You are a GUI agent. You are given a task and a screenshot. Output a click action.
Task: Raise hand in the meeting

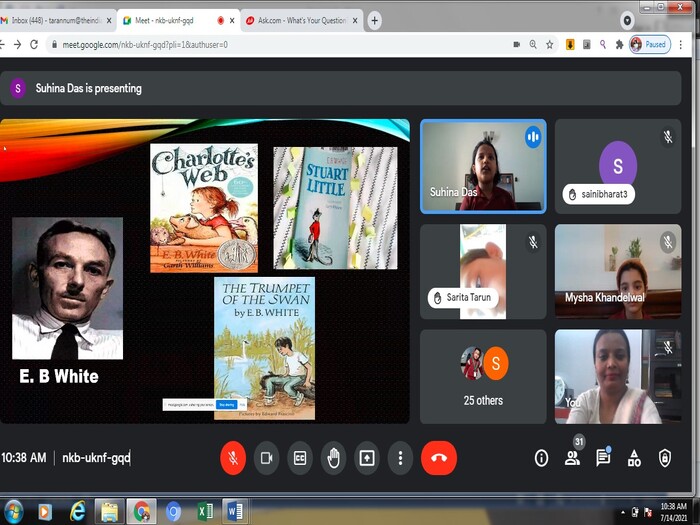click(333, 458)
